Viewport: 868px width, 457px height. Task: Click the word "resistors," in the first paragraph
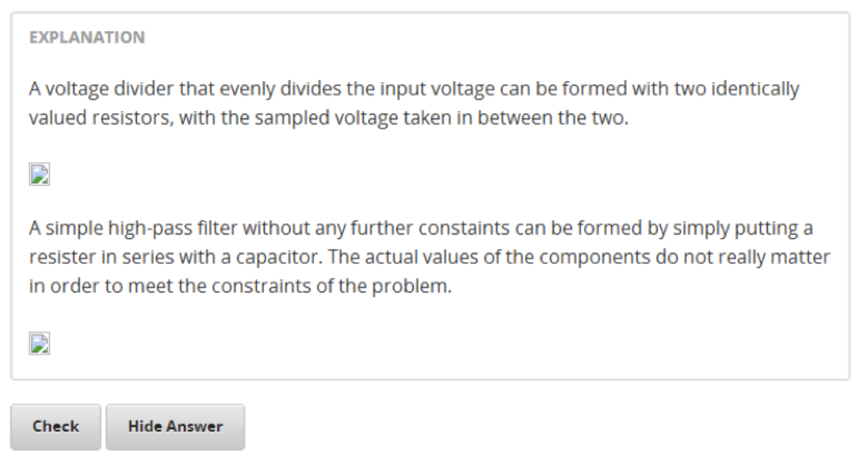click(124, 118)
